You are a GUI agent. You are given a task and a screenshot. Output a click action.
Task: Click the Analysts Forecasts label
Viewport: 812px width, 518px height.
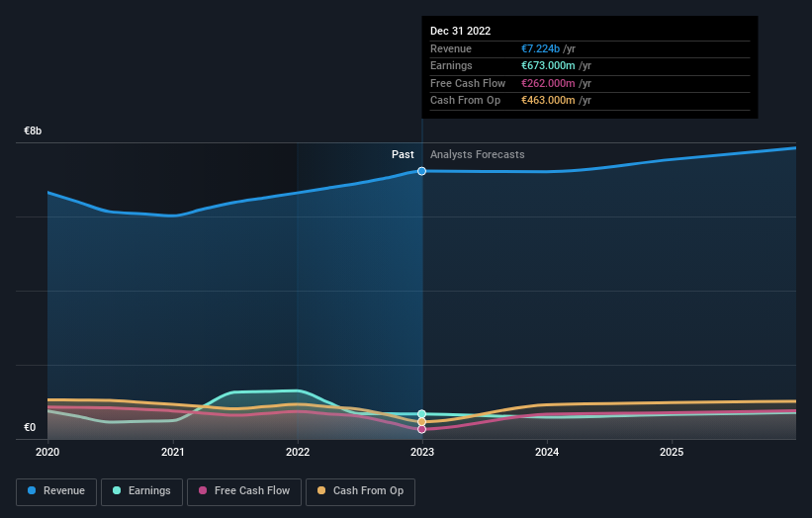[478, 155]
